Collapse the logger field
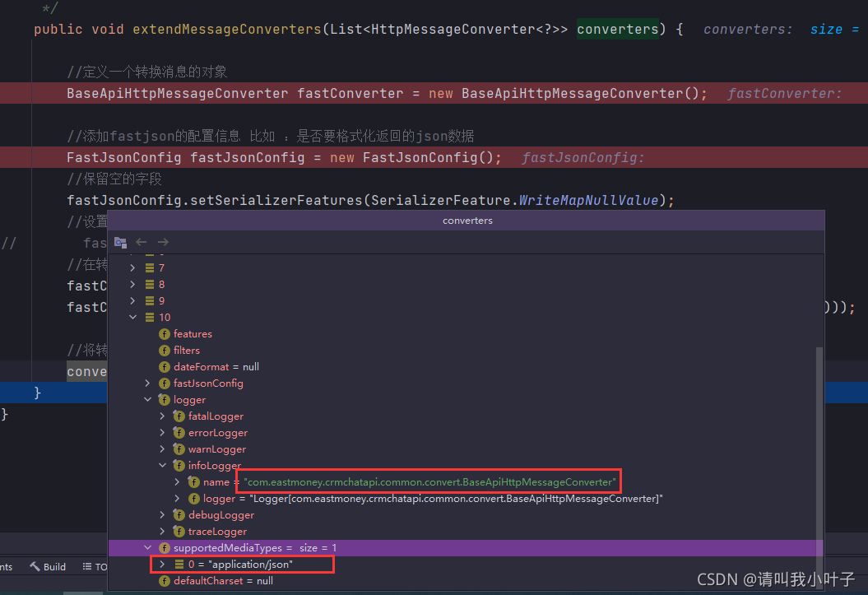 (x=147, y=400)
